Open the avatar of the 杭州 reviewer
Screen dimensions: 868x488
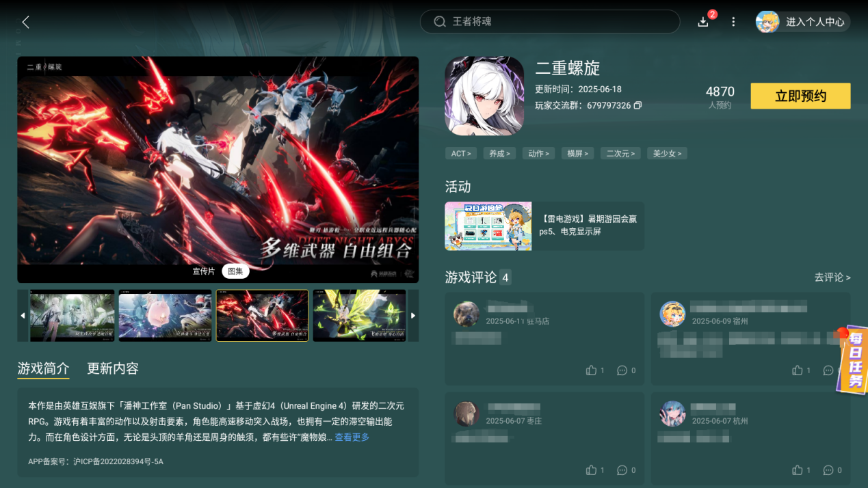pos(672,414)
